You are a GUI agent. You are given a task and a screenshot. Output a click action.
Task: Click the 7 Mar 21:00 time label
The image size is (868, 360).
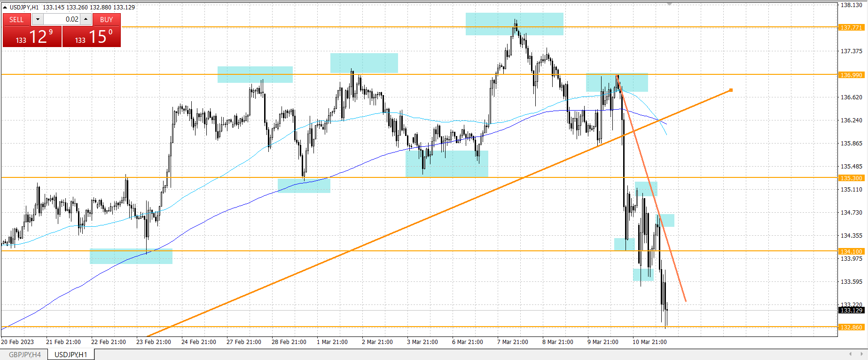tap(513, 342)
